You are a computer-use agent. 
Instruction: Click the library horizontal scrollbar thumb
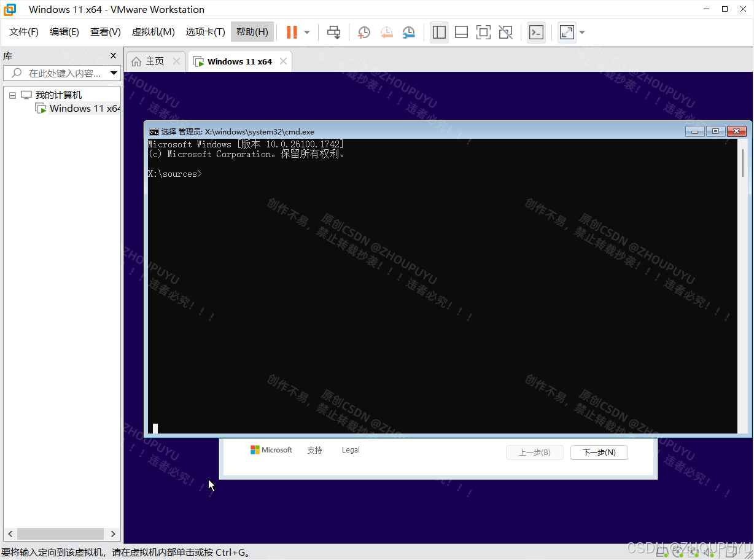pyautogui.click(x=60, y=534)
